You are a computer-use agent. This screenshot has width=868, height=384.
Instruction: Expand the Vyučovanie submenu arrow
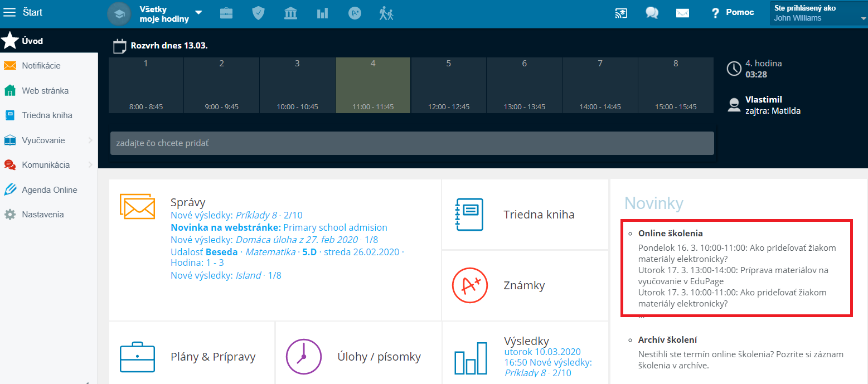click(90, 140)
